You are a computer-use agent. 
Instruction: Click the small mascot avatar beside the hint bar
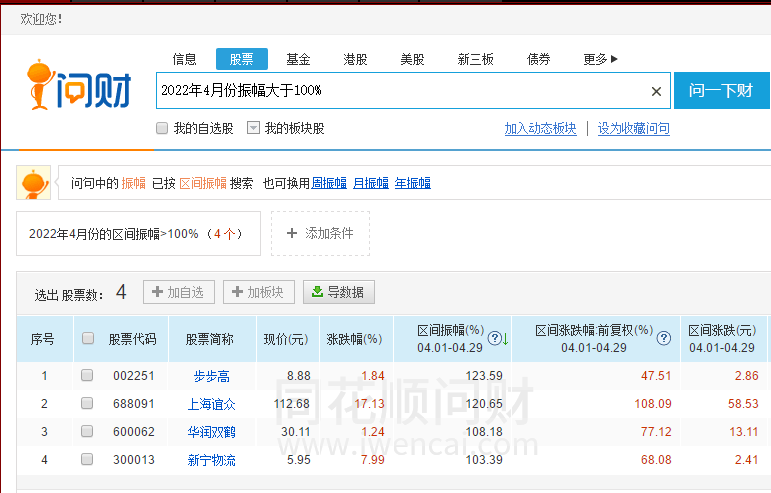33,183
